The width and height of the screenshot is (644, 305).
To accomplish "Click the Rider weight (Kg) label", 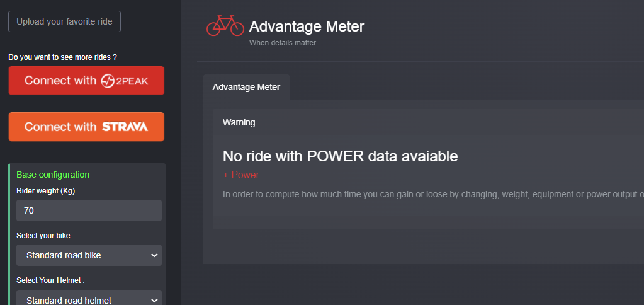I will [45, 191].
